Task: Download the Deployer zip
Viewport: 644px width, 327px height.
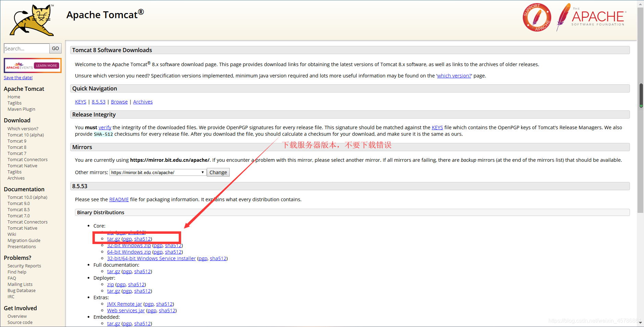Action: click(x=110, y=284)
